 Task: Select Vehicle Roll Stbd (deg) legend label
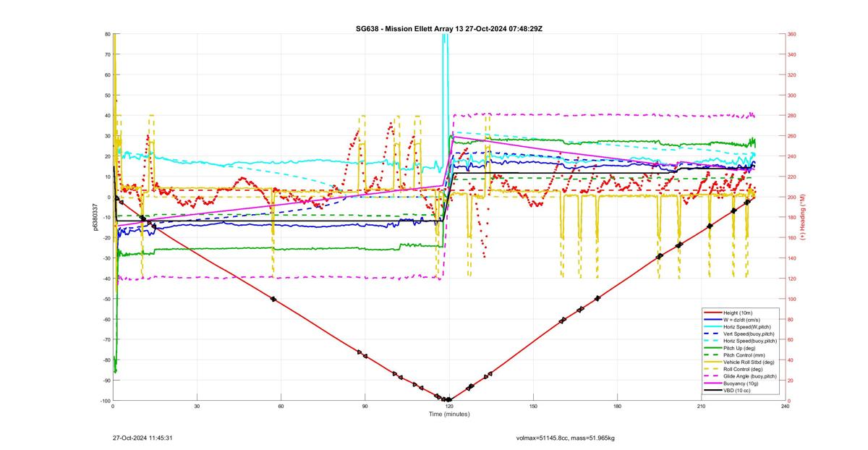point(749,362)
